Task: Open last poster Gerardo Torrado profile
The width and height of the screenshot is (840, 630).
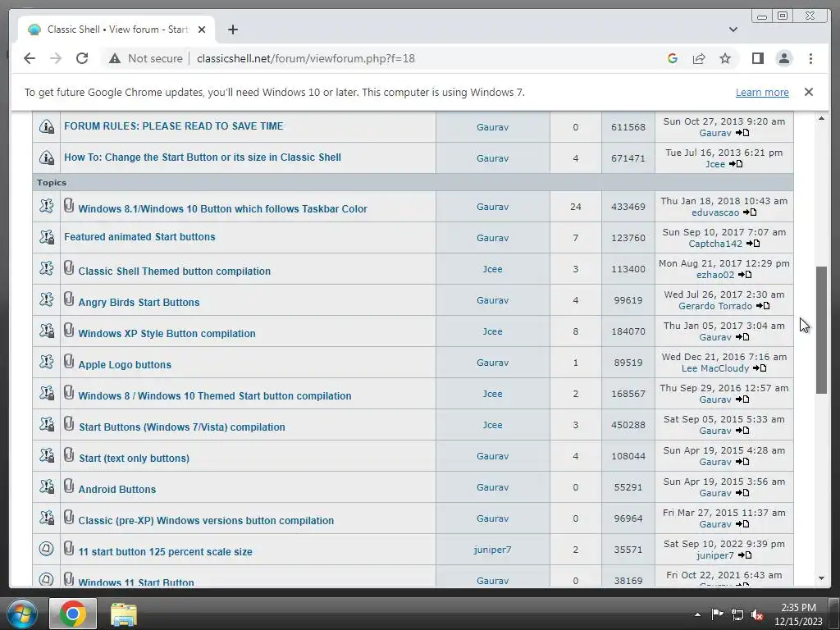Action: 715,306
